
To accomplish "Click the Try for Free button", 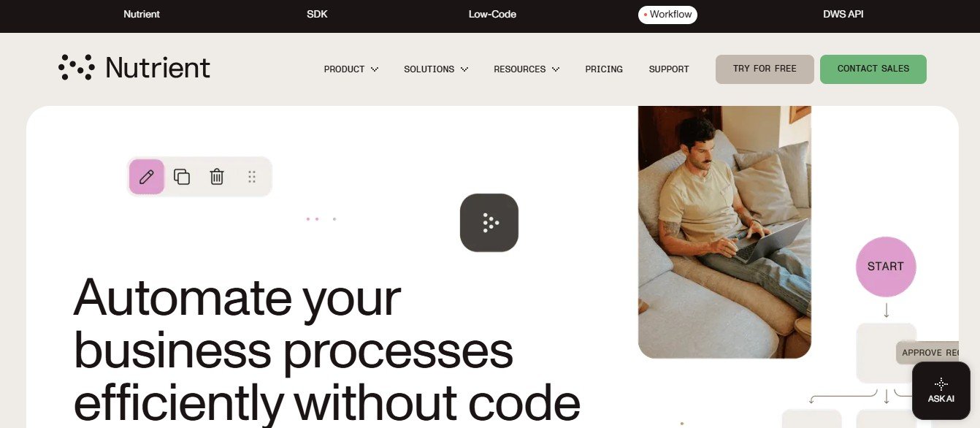I will (x=765, y=69).
